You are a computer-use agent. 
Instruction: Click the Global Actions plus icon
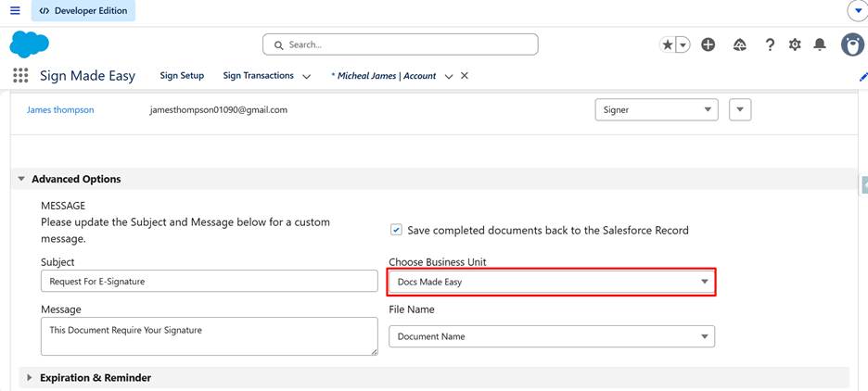pos(708,44)
